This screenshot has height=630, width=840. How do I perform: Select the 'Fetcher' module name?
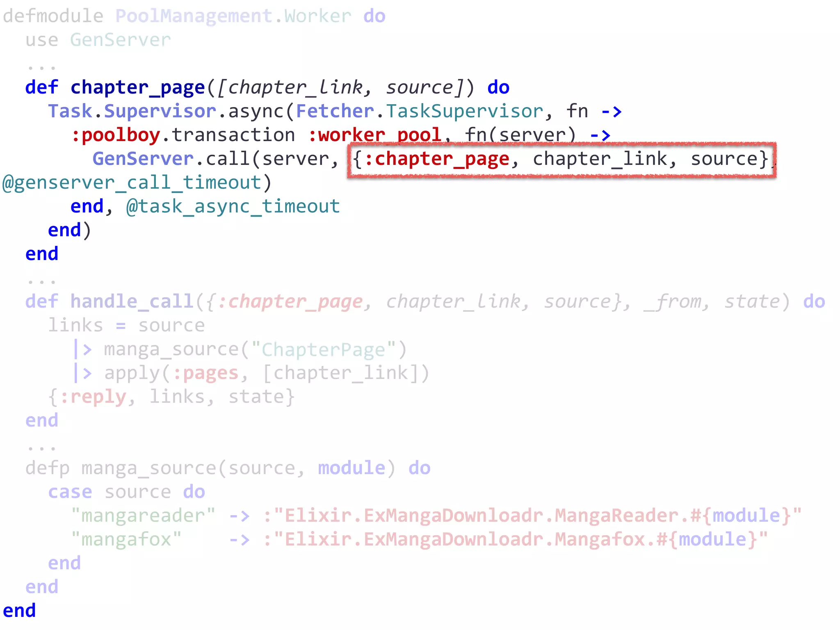tap(335, 111)
